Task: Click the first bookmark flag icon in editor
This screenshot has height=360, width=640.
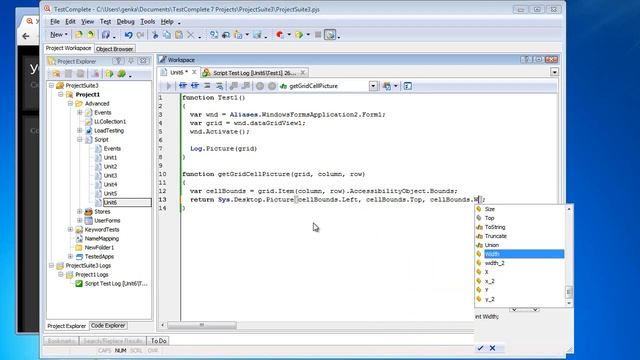Action: (x=233, y=86)
